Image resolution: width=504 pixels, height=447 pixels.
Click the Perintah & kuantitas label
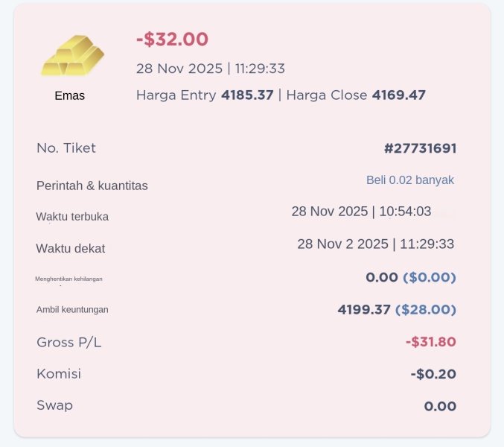92,186
